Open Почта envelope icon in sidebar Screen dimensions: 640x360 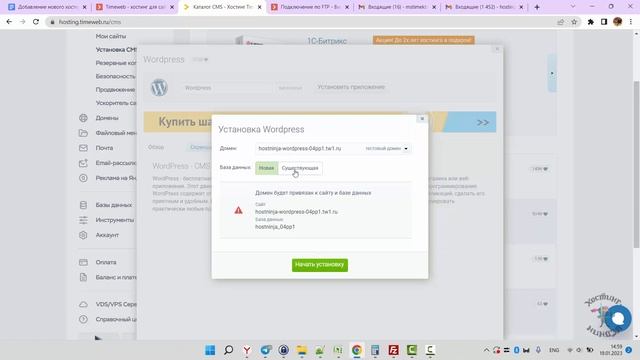tap(83, 148)
